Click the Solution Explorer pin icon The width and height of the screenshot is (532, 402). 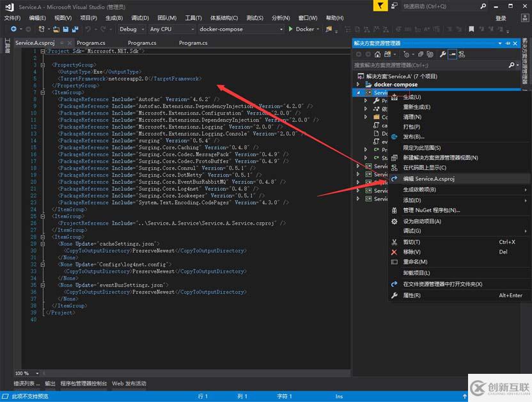pos(508,44)
